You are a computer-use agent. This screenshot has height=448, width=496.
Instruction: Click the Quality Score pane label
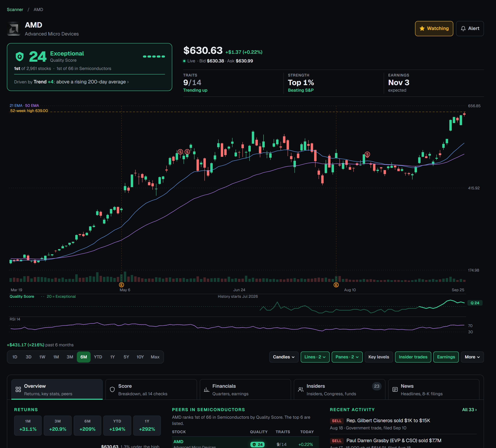point(22,296)
